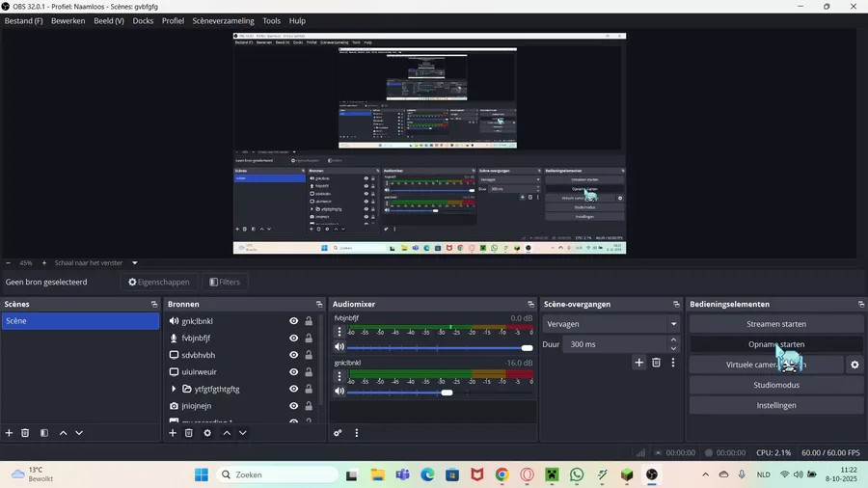Pop out the Audiomixer dock
Screen dimensions: 868x488
(x=530, y=305)
